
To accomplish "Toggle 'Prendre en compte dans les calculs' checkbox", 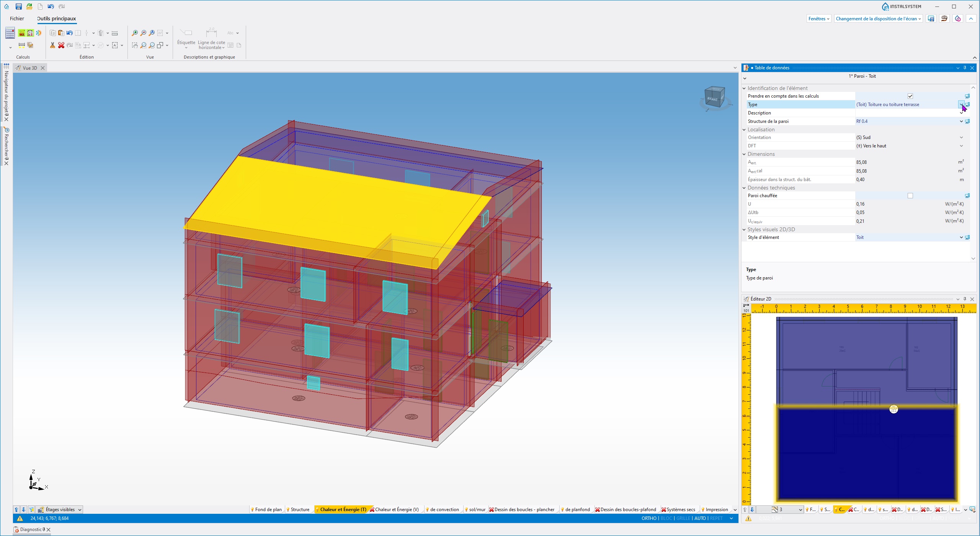I will click(x=910, y=96).
